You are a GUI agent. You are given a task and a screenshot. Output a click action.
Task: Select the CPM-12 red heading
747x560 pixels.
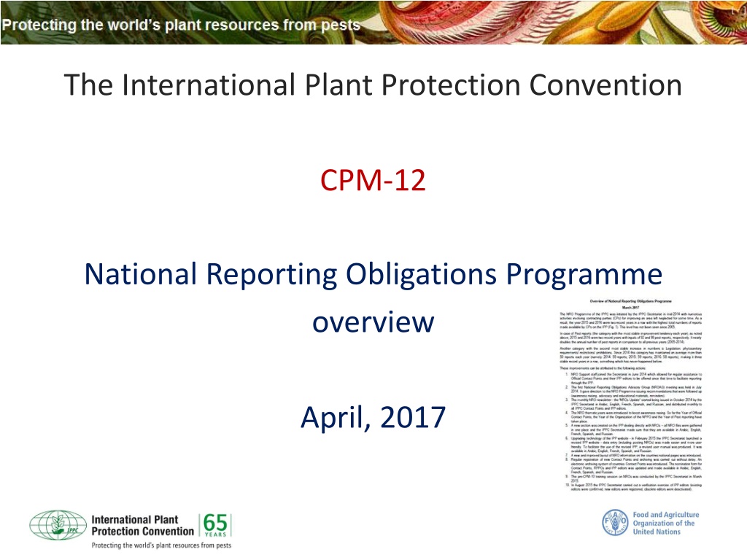(x=373, y=181)
